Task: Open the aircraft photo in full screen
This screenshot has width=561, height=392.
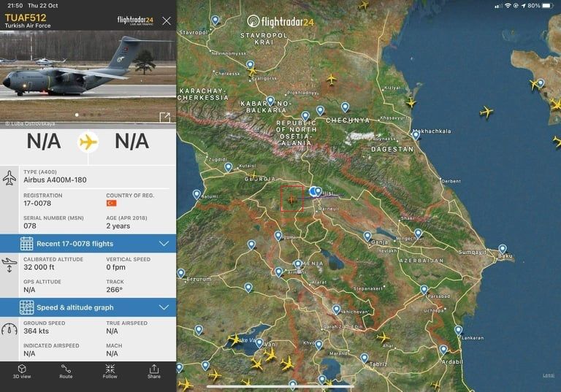Action: tap(165, 117)
